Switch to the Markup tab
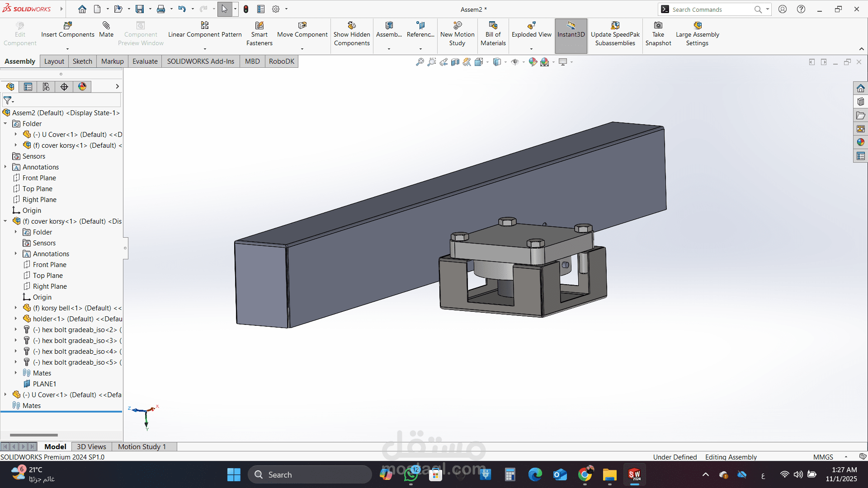The height and width of the screenshot is (488, 868). [113, 61]
